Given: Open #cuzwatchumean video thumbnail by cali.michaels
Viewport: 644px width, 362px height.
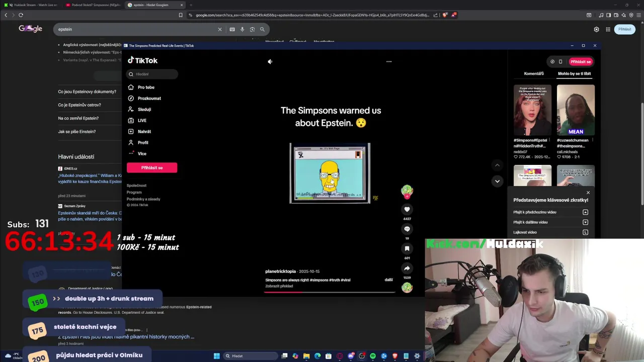Looking at the screenshot, I should [x=576, y=110].
